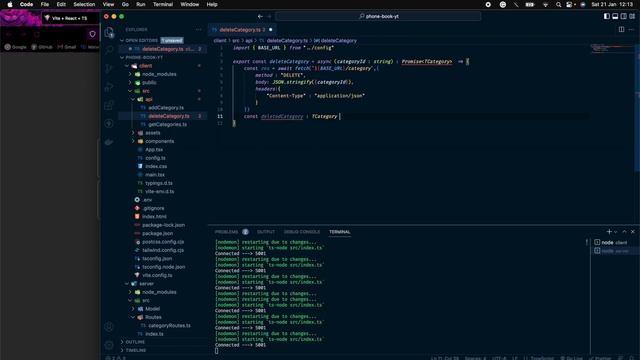Click the UTF-8 encoding status item
640x360 pixels.
tap(499, 358)
